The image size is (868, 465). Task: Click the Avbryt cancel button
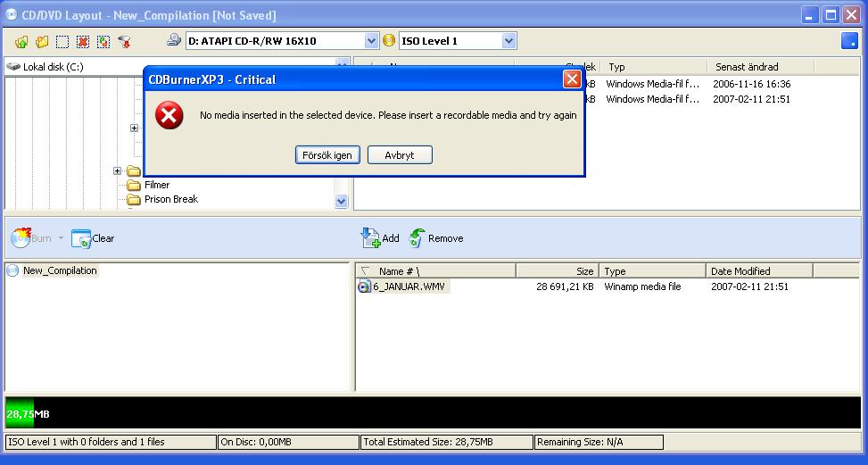pyautogui.click(x=400, y=155)
